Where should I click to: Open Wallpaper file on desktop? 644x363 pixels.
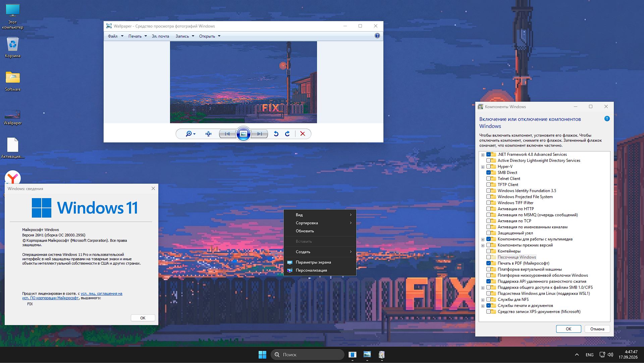point(13,117)
